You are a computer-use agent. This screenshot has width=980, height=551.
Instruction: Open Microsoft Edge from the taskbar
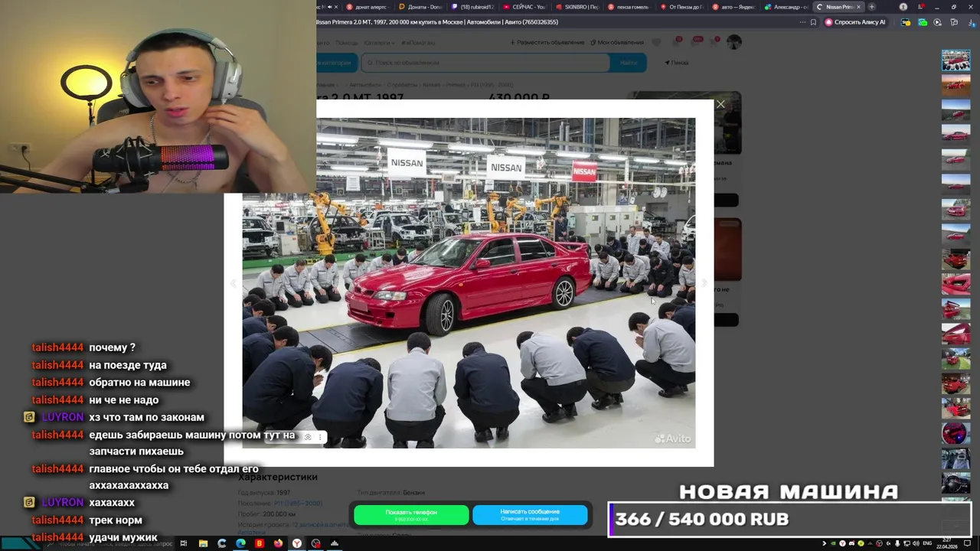point(240,543)
